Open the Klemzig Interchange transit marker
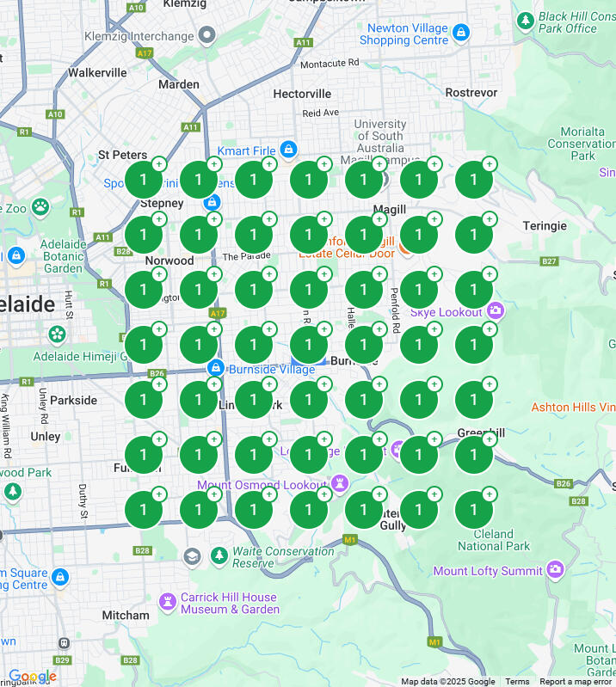The image size is (616, 687). [206, 35]
